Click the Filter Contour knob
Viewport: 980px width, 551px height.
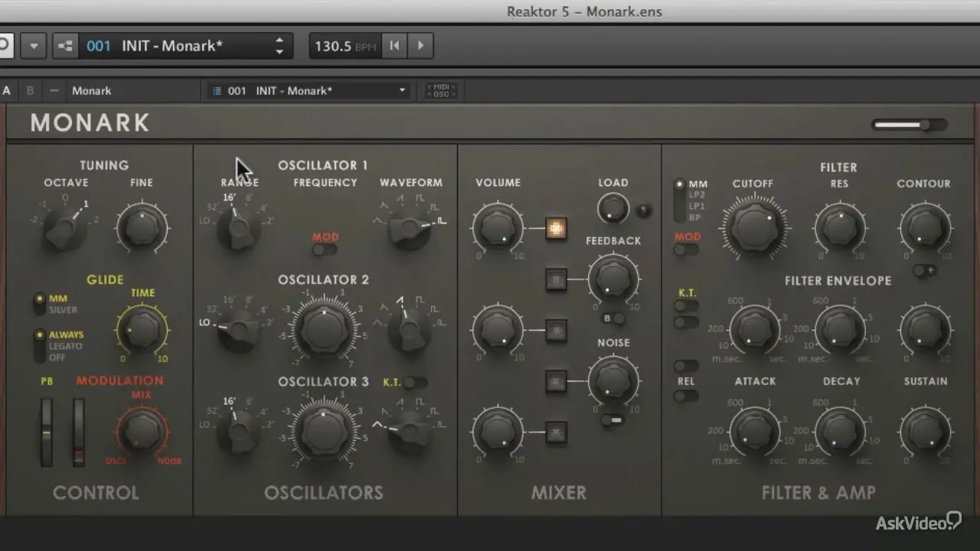(925, 228)
